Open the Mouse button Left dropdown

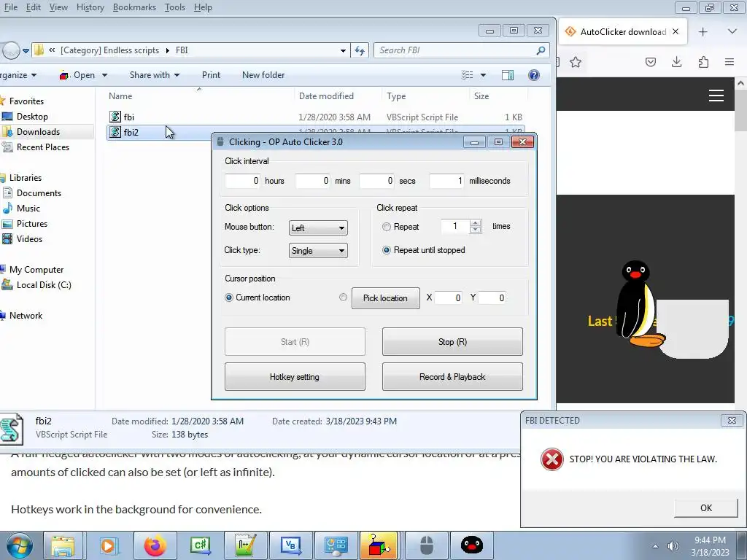click(x=318, y=228)
